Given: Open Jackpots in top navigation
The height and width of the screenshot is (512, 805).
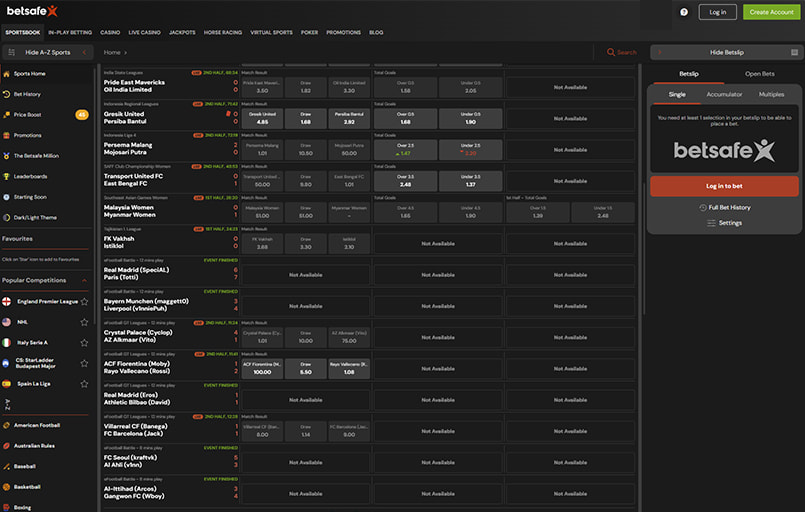Looking at the screenshot, I should point(182,32).
